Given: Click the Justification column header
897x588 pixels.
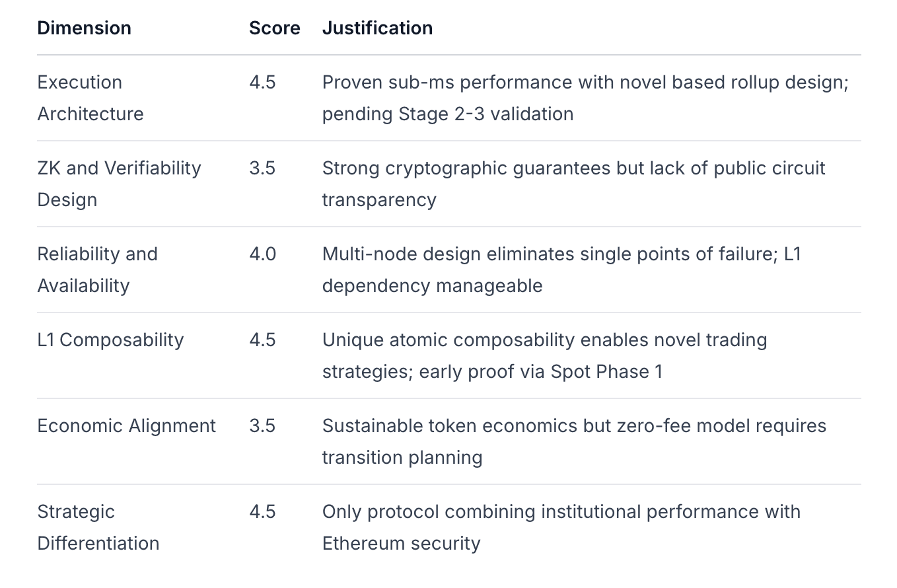Looking at the screenshot, I should click(377, 28).
